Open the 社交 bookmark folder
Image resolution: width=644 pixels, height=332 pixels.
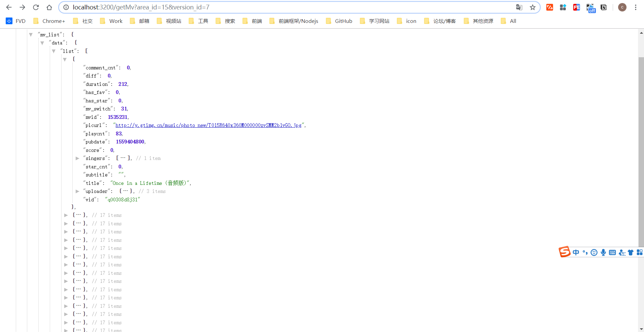pos(83,21)
